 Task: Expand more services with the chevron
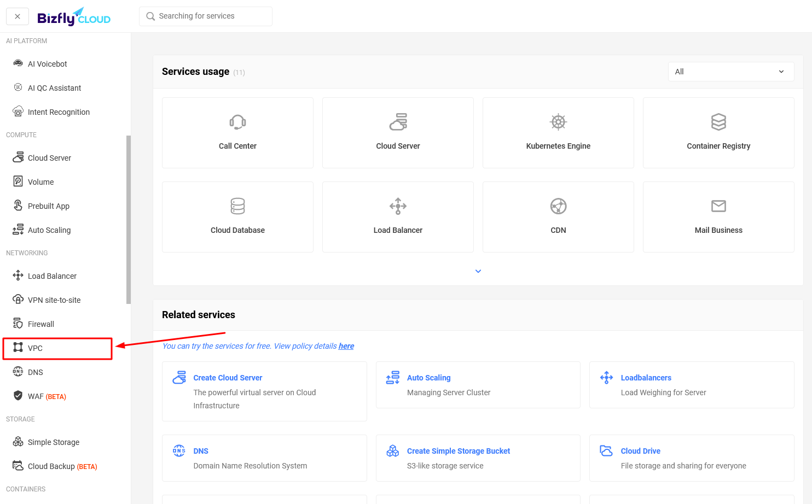click(478, 271)
